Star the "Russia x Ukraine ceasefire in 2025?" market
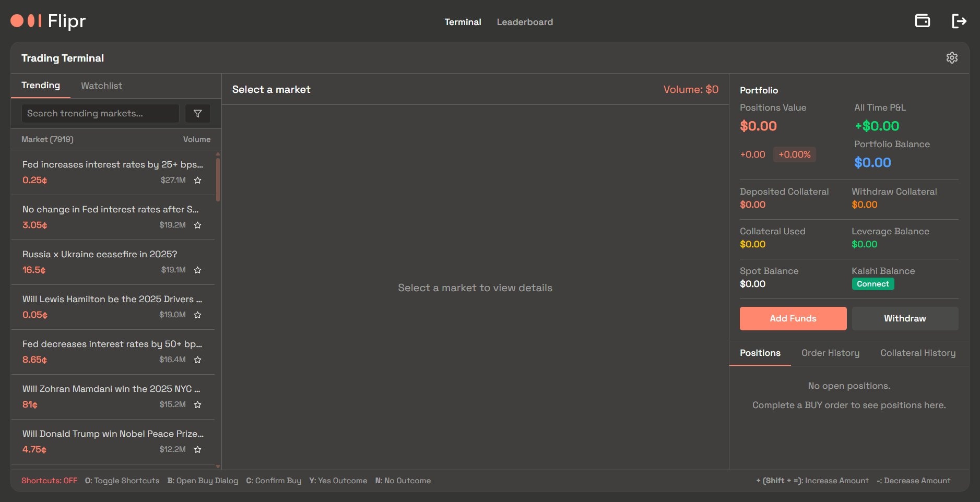 [198, 270]
